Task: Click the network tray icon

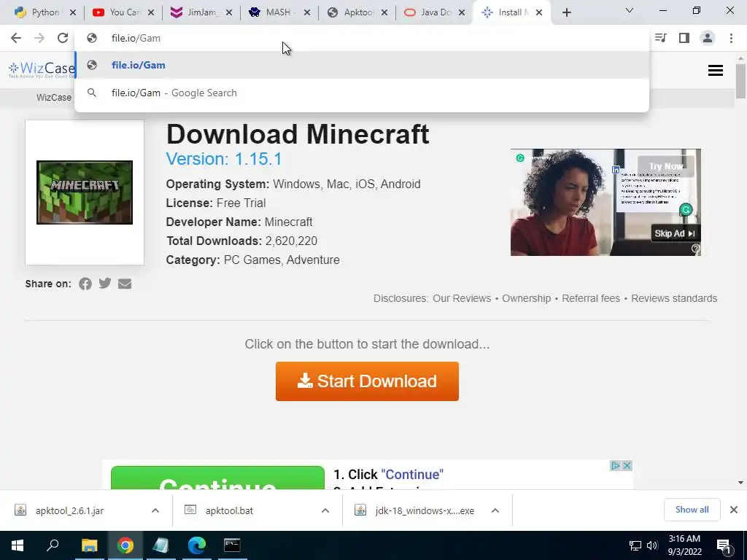Action: [x=635, y=545]
